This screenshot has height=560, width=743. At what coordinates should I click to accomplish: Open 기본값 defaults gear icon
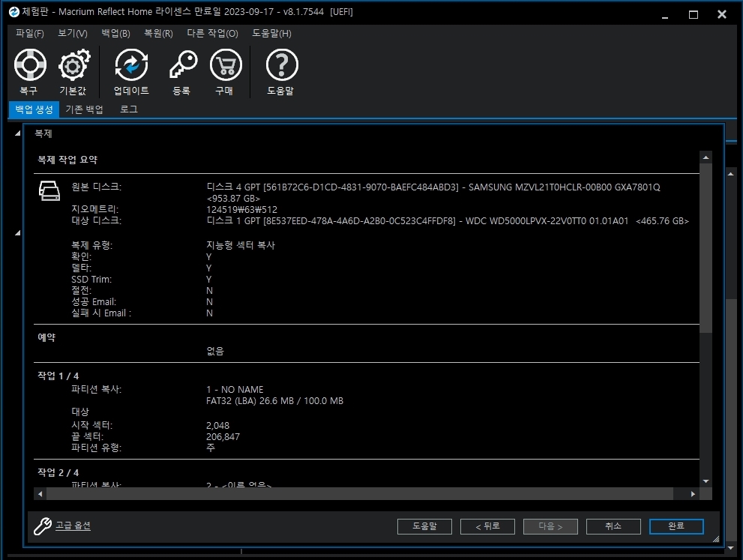pyautogui.click(x=74, y=65)
